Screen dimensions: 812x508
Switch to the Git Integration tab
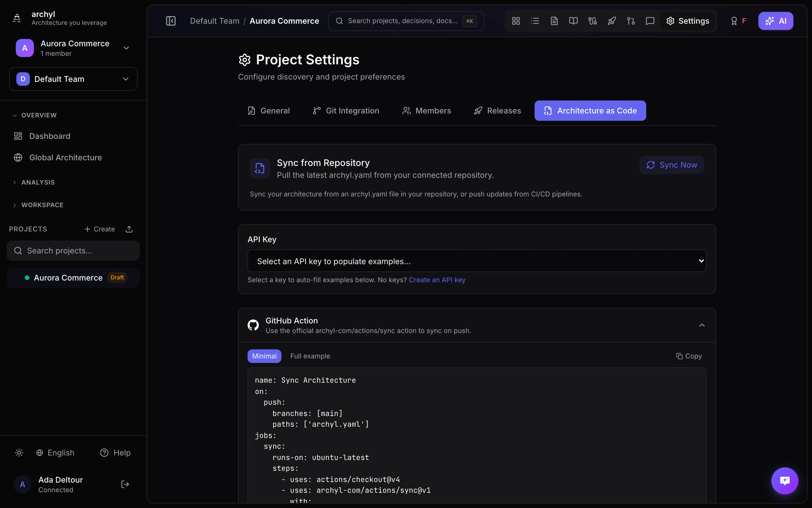346,111
